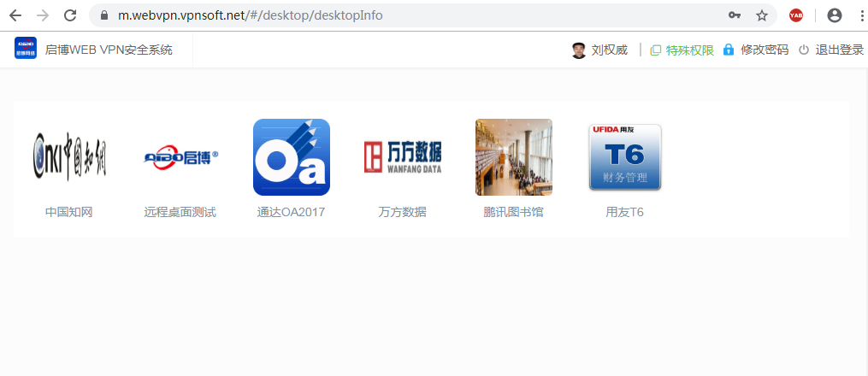Screen dimensions: 868x376
Task: Launch the UFIDA 用友T6 finance icon
Action: [x=625, y=157]
